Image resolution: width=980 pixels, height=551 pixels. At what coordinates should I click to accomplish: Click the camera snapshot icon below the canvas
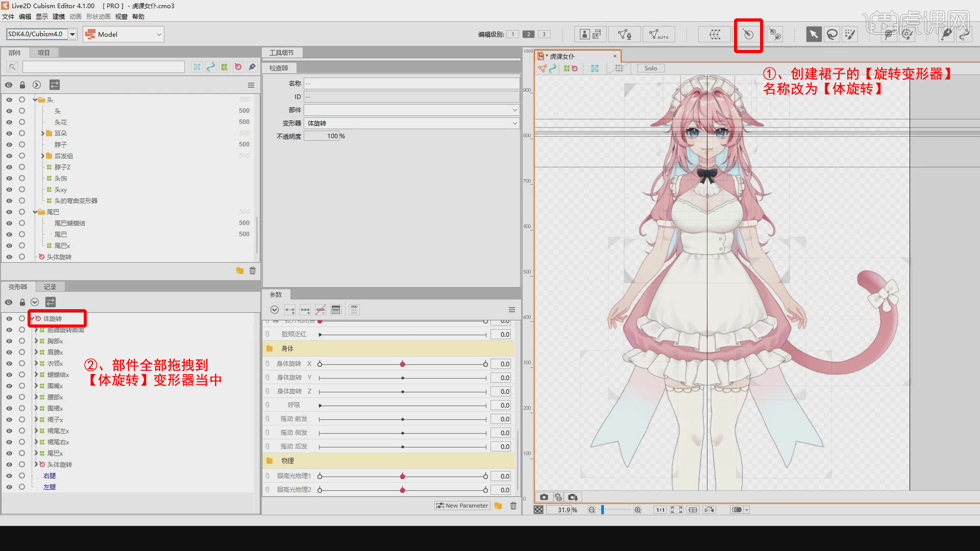click(x=544, y=496)
